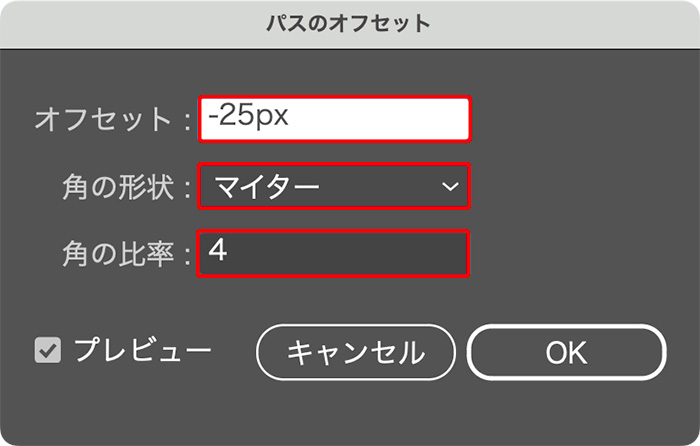This screenshot has width=700, height=446.
Task: Toggle the プレビュー checkbox
Action: 48,350
